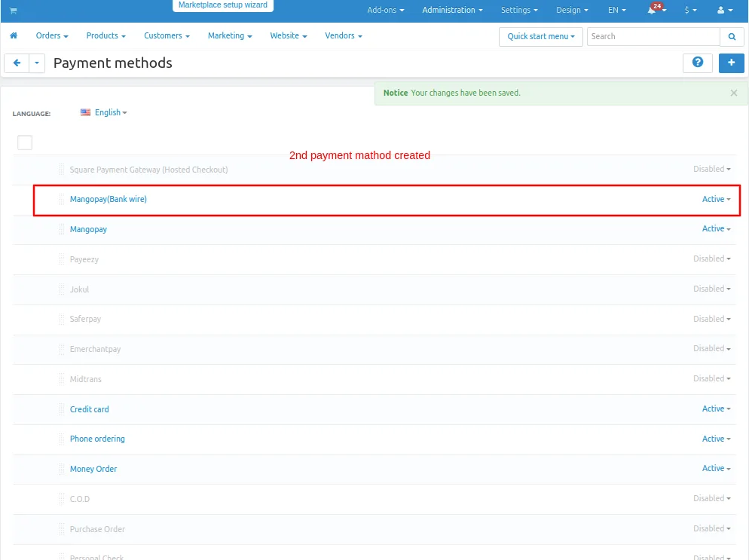The width and height of the screenshot is (749, 560).
Task: Open the Active status dropdown for Money Order
Action: pos(716,468)
